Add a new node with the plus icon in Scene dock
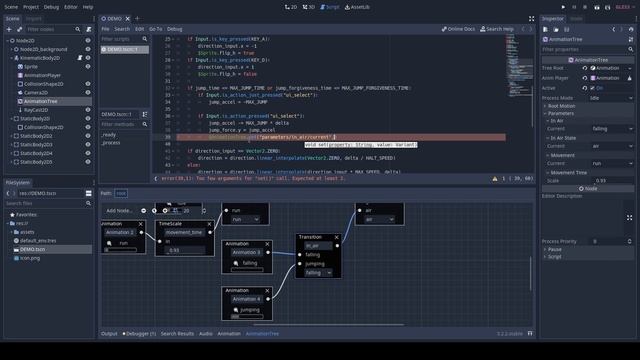640x360 pixels. point(9,29)
